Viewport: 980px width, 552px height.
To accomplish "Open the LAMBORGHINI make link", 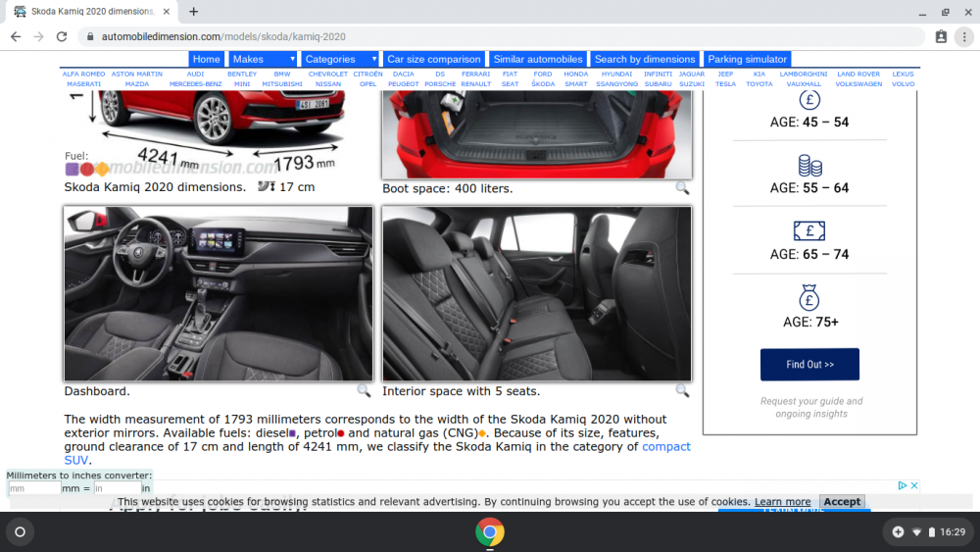I will coord(804,74).
